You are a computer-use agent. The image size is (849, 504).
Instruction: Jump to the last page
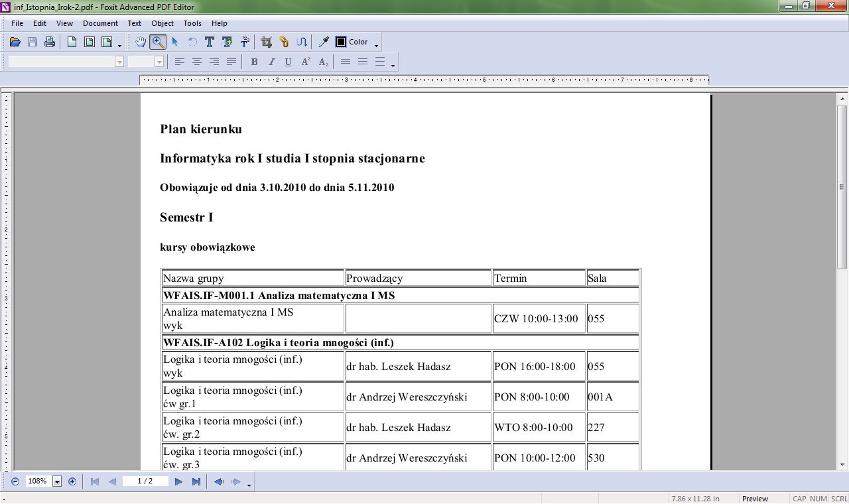196,481
